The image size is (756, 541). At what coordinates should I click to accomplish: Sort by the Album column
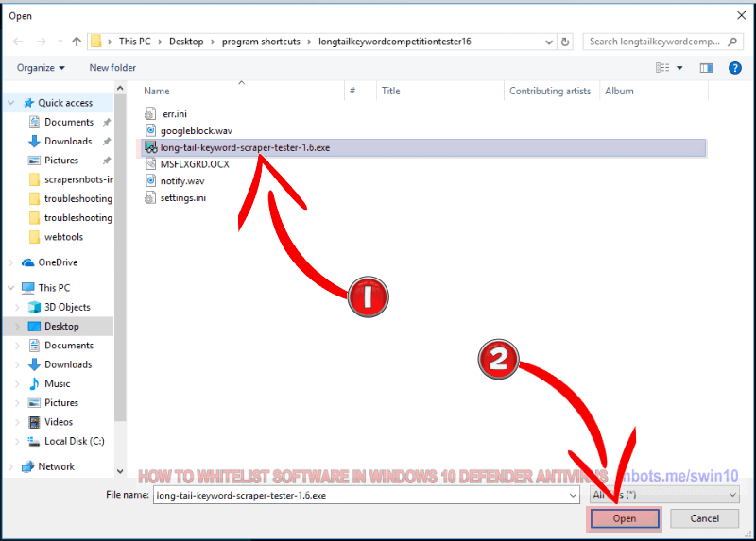pyautogui.click(x=620, y=91)
